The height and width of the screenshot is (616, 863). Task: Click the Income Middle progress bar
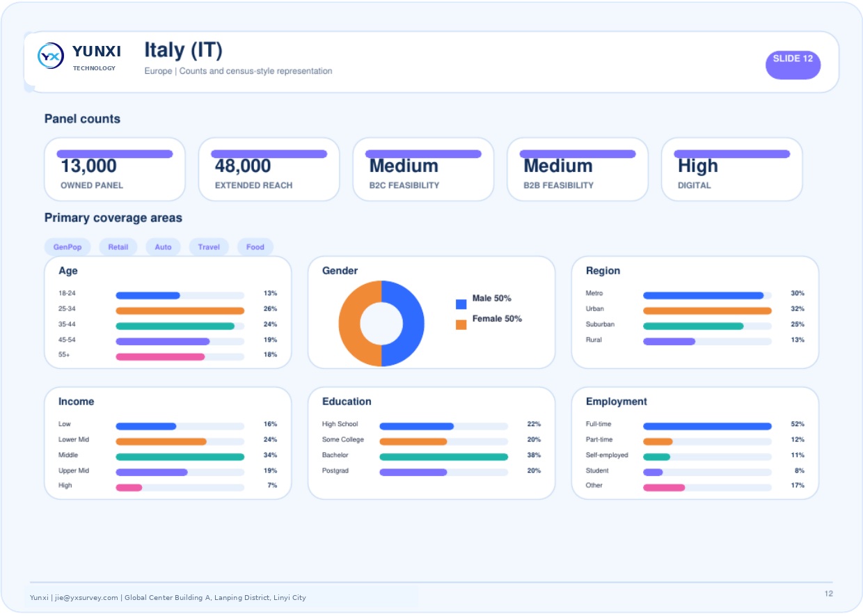pyautogui.click(x=180, y=457)
